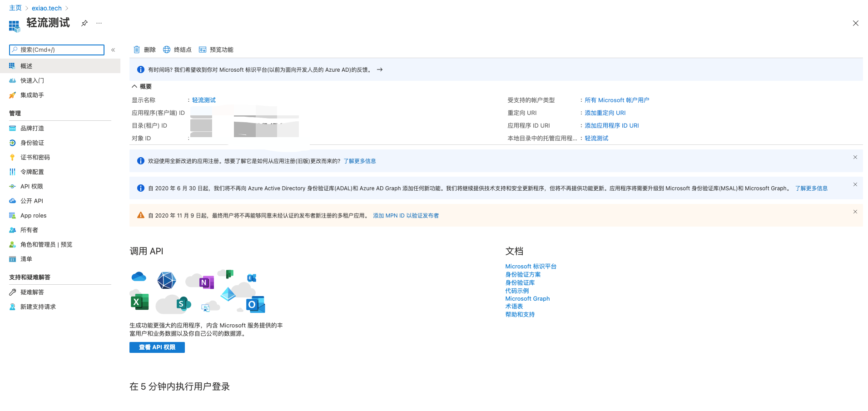
Task: Open the managed application 轻流测试 link
Action: click(x=596, y=138)
